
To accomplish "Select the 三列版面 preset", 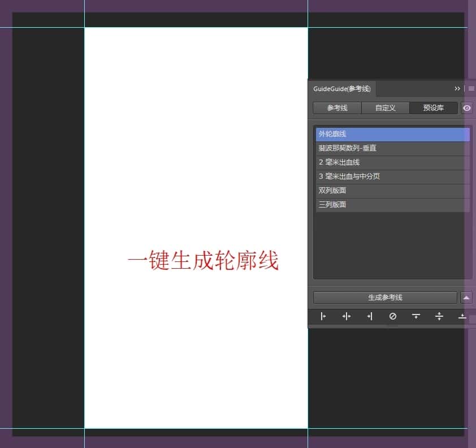I will (x=392, y=205).
